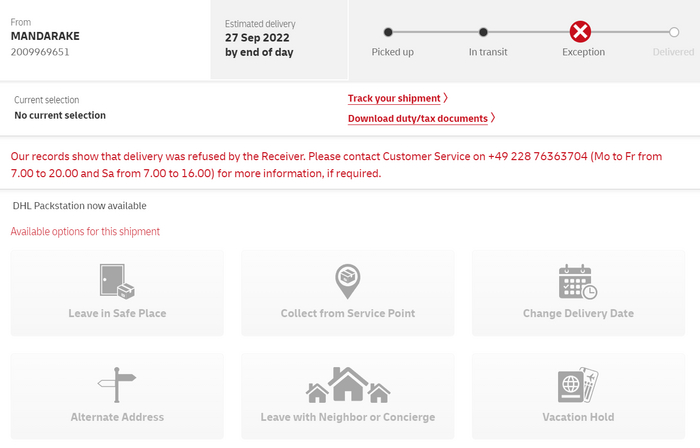Click the Change Delivery Date calendar icon

[x=578, y=281]
